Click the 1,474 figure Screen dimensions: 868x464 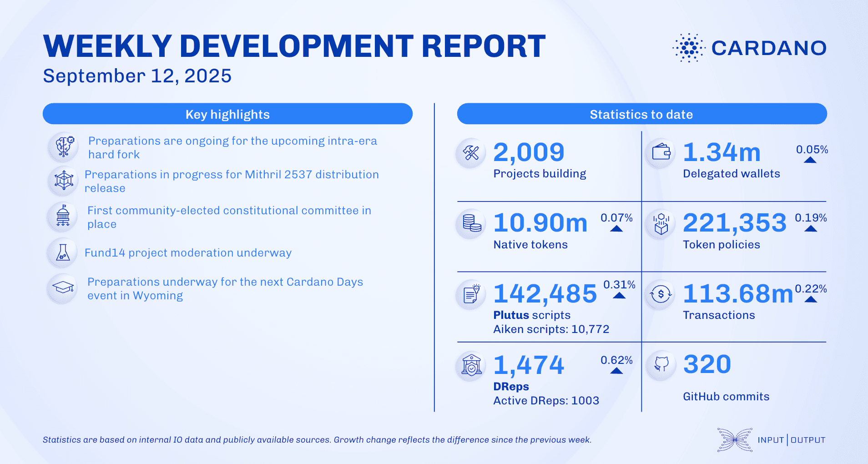(x=529, y=365)
